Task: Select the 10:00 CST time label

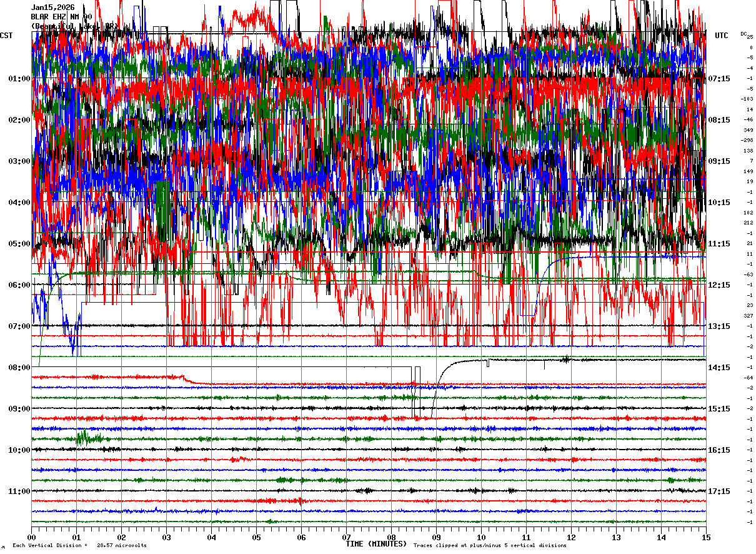Action: (20, 450)
